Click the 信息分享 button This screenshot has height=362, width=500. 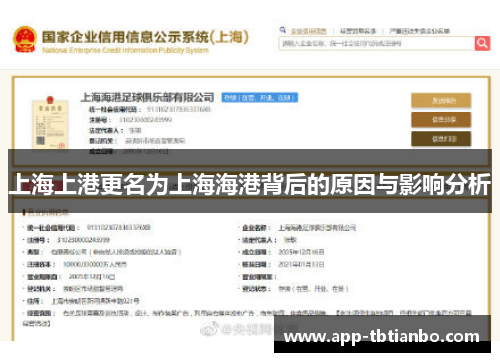click(x=441, y=120)
